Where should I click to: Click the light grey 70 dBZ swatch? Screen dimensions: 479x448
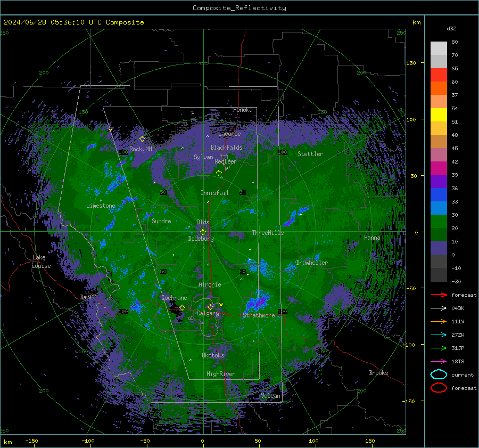(439, 48)
